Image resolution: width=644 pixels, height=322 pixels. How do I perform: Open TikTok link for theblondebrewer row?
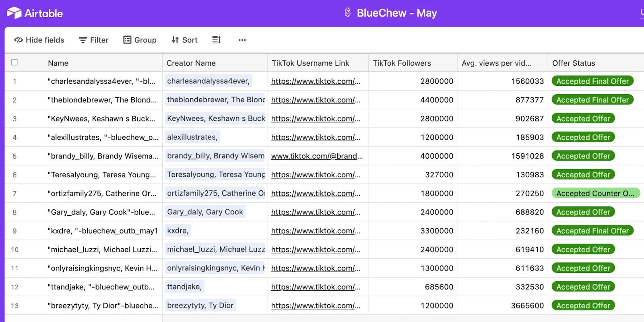(316, 100)
